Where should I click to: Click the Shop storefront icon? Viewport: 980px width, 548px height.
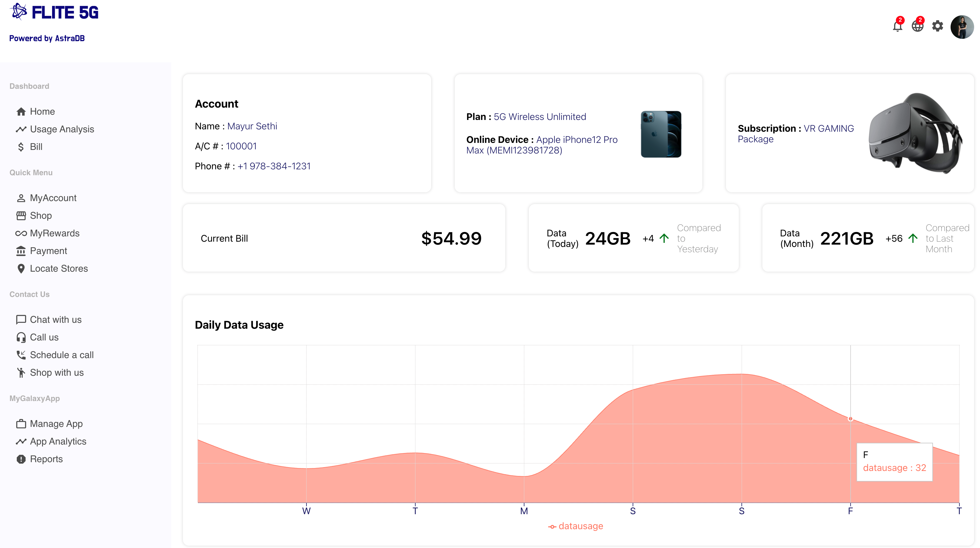click(x=21, y=215)
